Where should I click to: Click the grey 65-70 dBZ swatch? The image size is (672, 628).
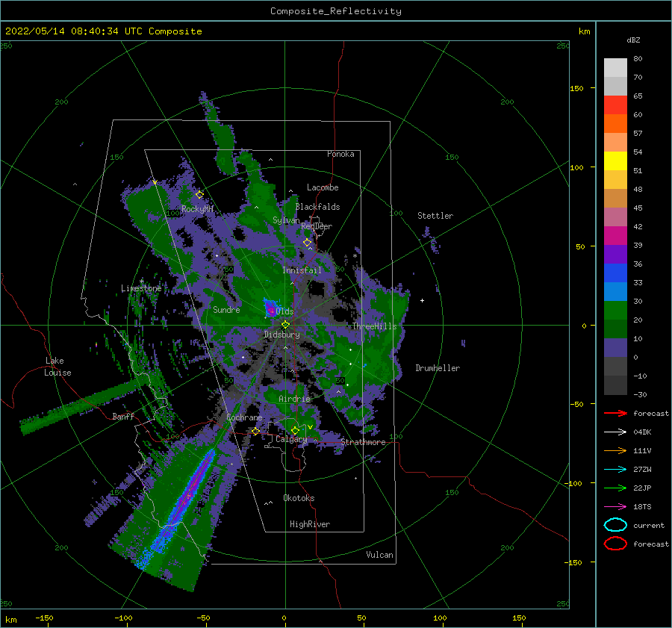tap(615, 86)
